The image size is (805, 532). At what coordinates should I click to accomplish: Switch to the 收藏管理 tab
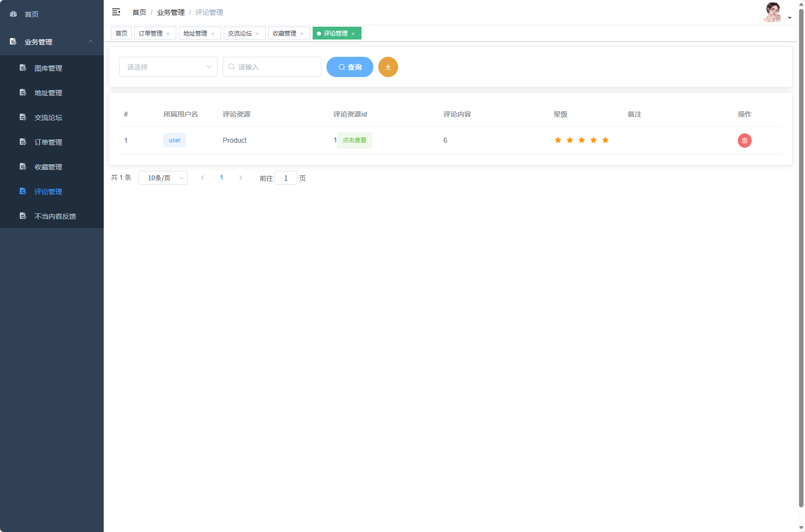tap(284, 34)
